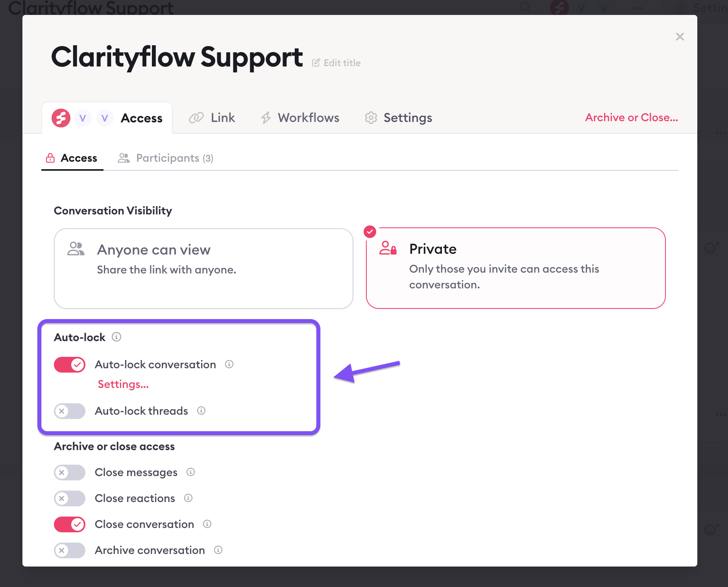Open the Workflows tab
The image size is (728, 587).
coord(300,118)
